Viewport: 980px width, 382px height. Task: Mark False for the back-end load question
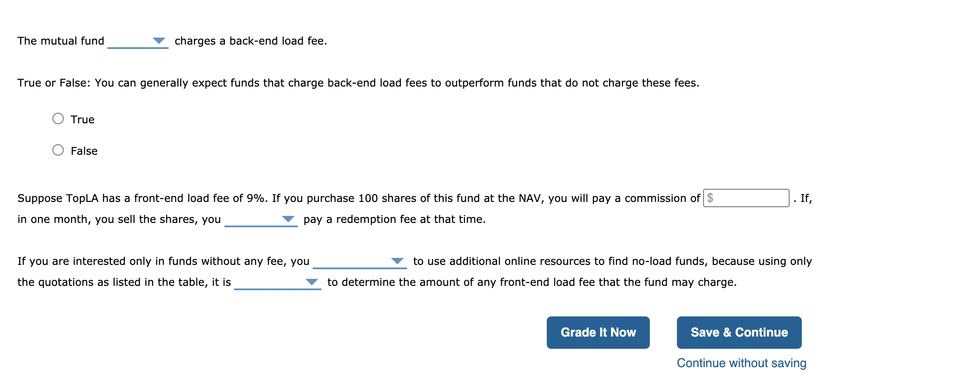(57, 150)
